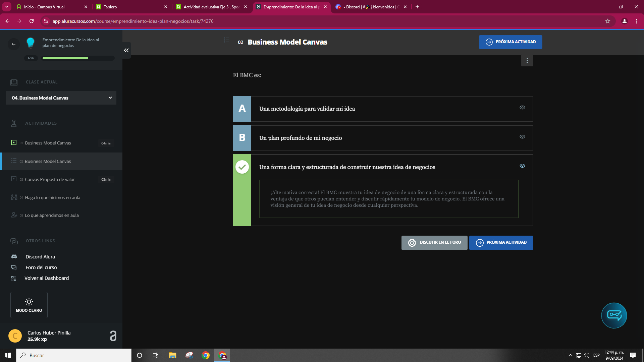This screenshot has width=644, height=362.
Task: Open Chrome from the taskbar
Action: pyautogui.click(x=206, y=355)
